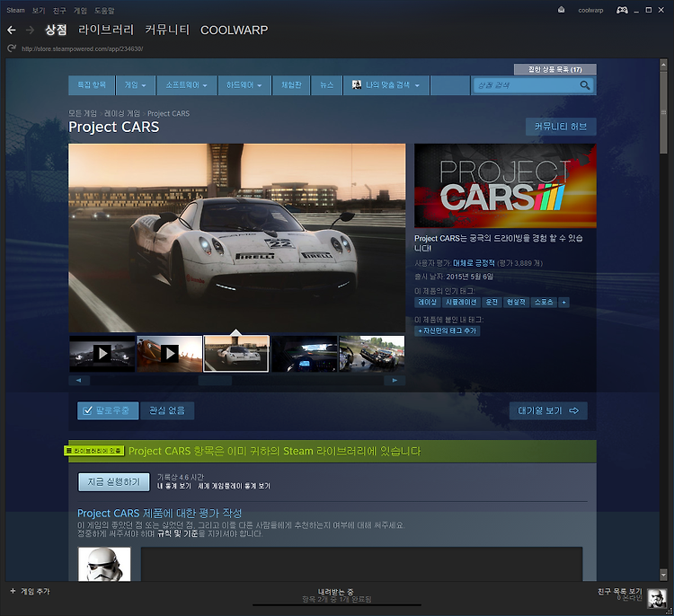Viewport: 674px width, 616px height.
Task: Expand the 나의 맞춤 검색 dropdown
Action: coord(386,85)
